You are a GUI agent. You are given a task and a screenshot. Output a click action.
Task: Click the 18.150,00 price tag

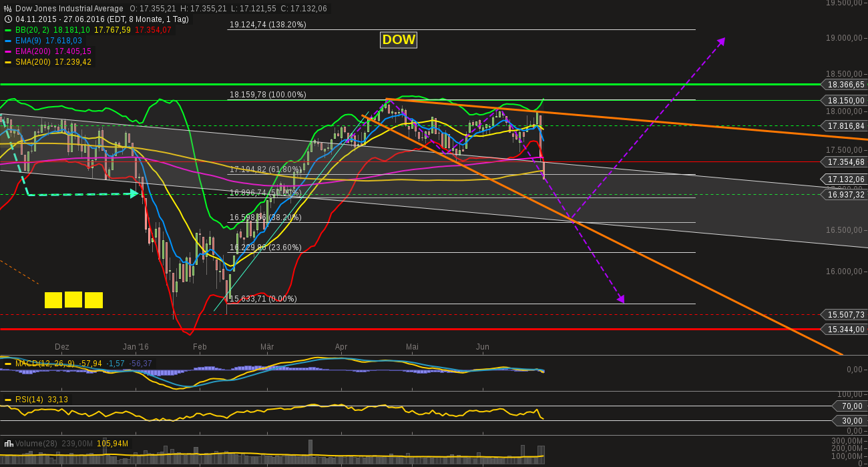845,101
